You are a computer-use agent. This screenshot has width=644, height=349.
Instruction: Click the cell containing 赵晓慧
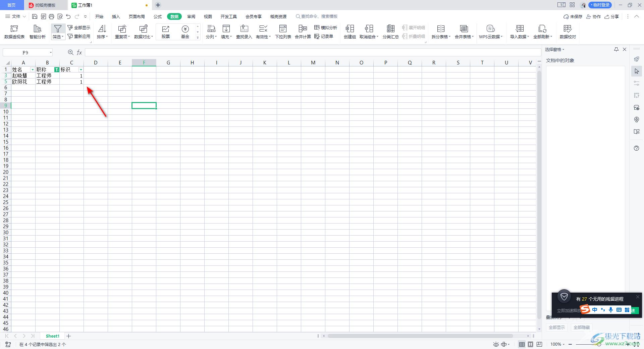tap(23, 76)
